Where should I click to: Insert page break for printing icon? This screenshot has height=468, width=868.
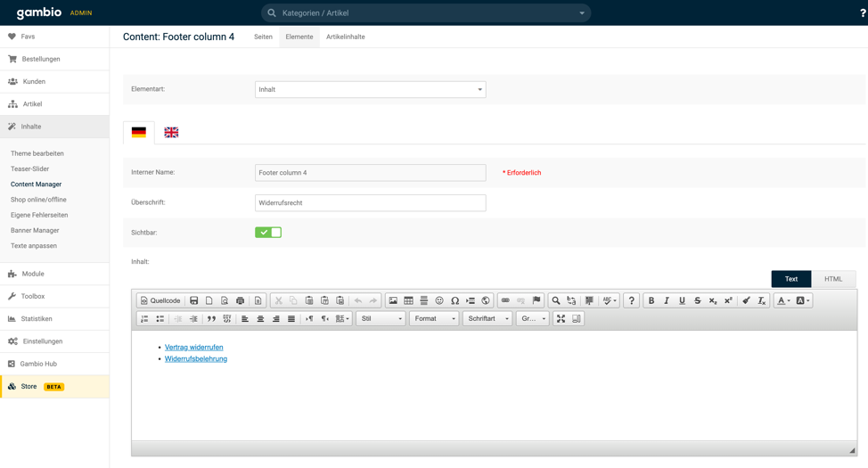coord(471,300)
